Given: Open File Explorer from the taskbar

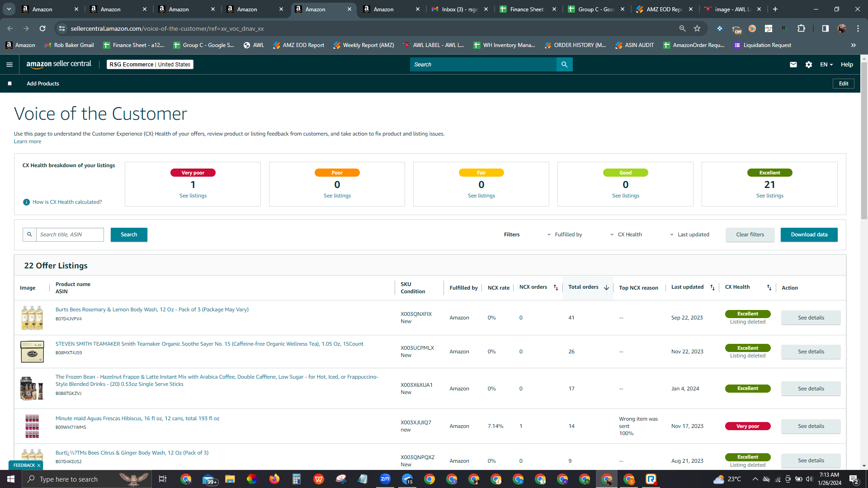Looking at the screenshot, I should pos(230,479).
